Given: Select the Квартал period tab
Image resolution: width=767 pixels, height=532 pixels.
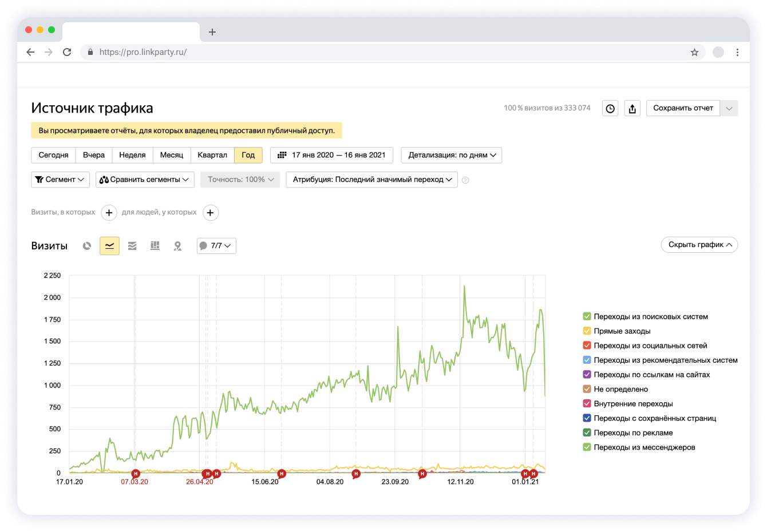Looking at the screenshot, I should (x=212, y=155).
